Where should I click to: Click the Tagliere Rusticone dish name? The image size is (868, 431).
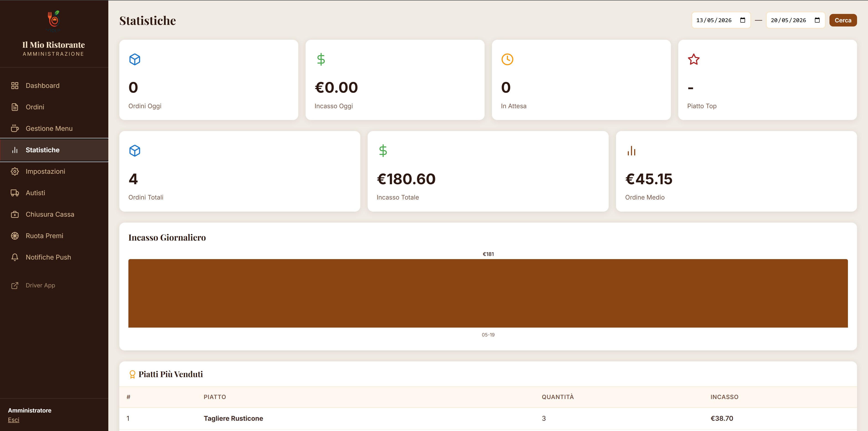(233, 418)
